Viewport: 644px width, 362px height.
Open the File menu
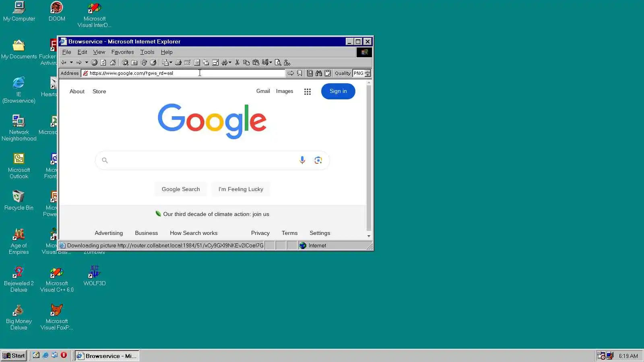coord(66,52)
